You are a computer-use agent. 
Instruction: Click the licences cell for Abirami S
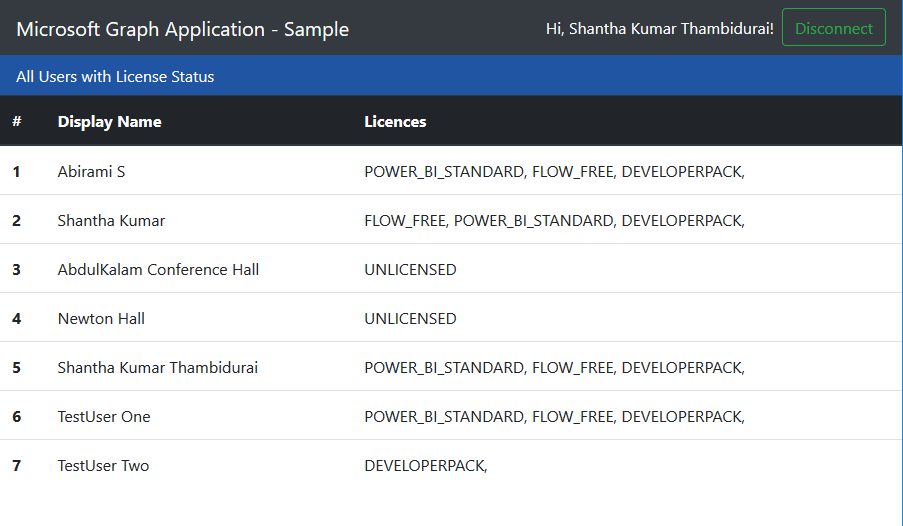point(555,172)
